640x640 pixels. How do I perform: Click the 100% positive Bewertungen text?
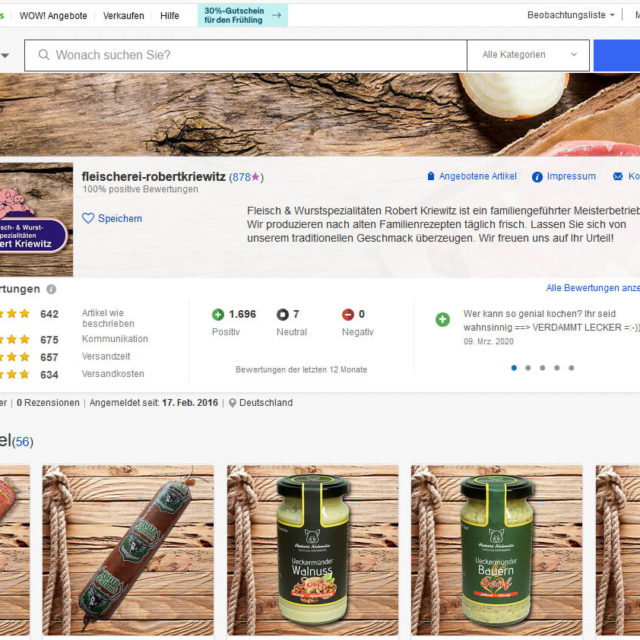click(140, 189)
